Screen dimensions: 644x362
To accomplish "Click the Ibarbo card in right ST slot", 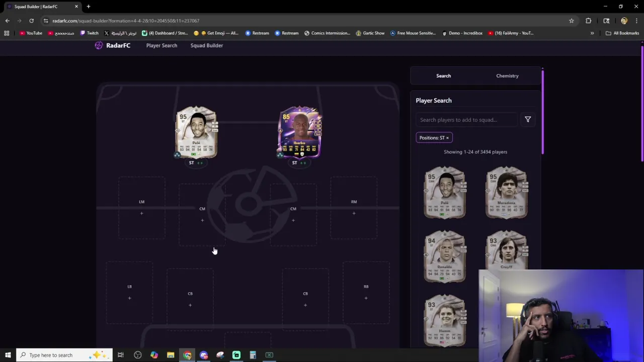I will click(x=300, y=132).
